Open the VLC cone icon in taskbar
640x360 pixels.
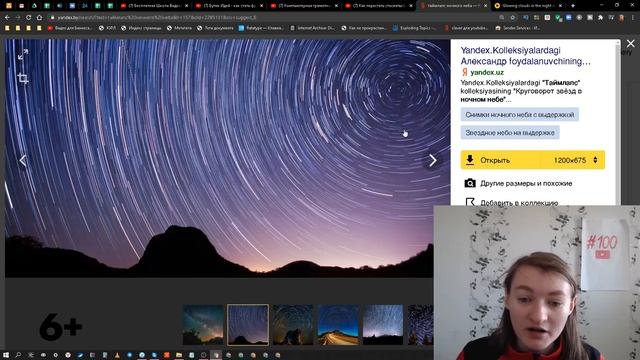117,355
